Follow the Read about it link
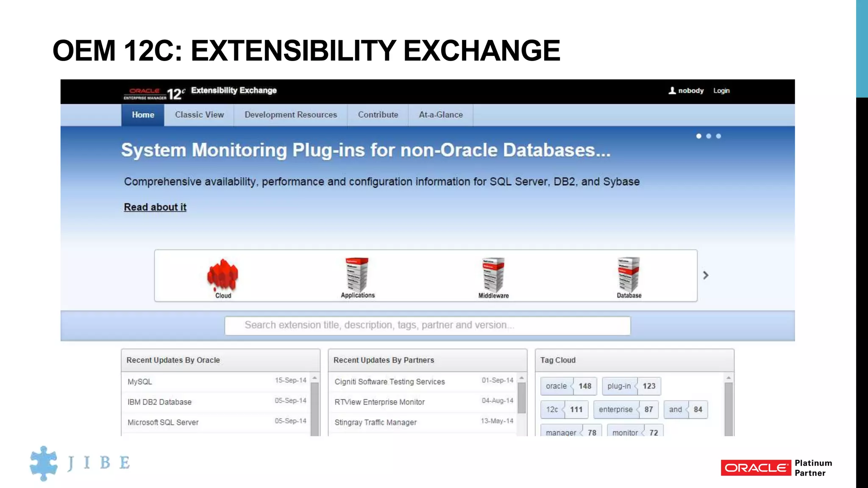 tap(155, 207)
